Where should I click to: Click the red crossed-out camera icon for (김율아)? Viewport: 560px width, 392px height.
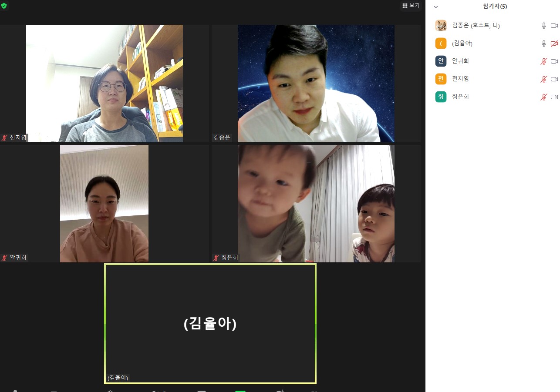(554, 44)
